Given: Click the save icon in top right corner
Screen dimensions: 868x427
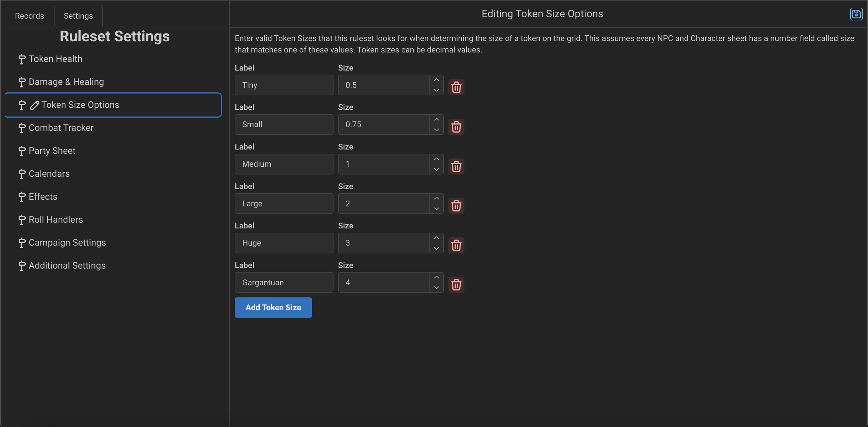Looking at the screenshot, I should (856, 14).
